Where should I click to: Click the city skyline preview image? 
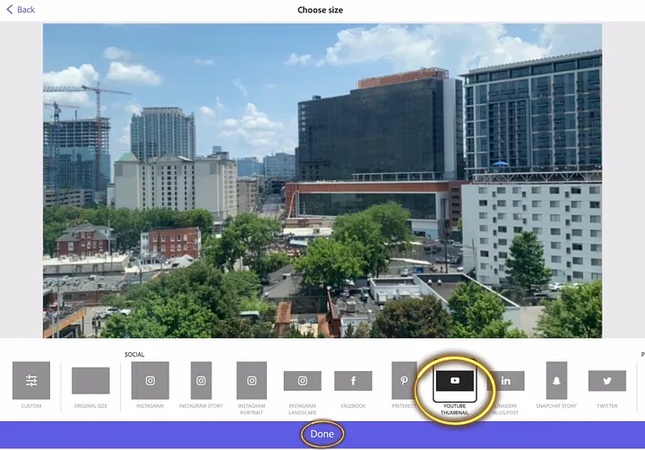click(x=322, y=180)
